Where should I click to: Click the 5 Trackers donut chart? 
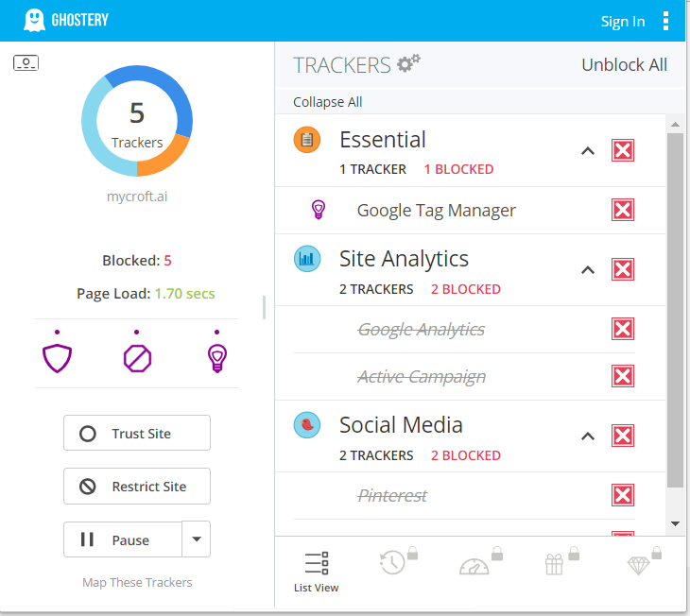(x=137, y=121)
